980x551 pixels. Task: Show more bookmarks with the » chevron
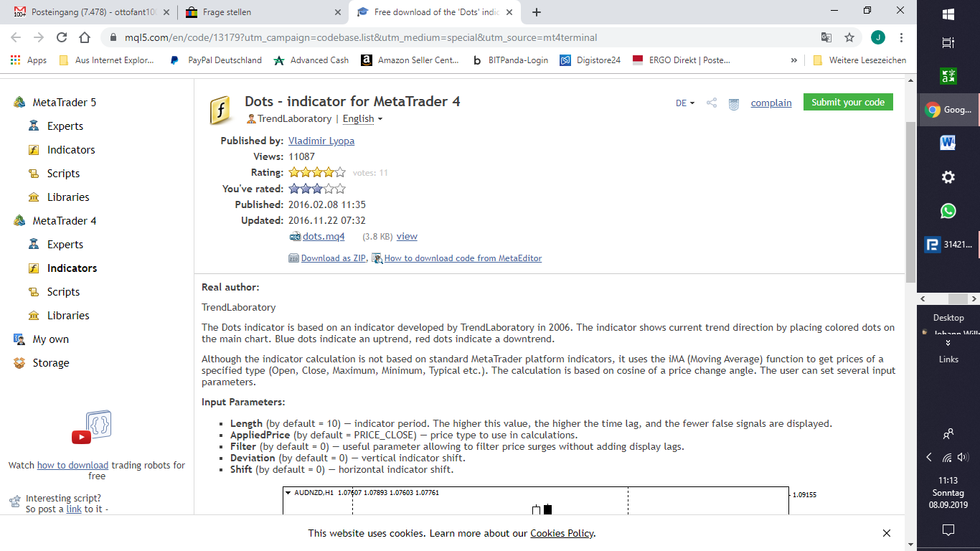[793, 60]
